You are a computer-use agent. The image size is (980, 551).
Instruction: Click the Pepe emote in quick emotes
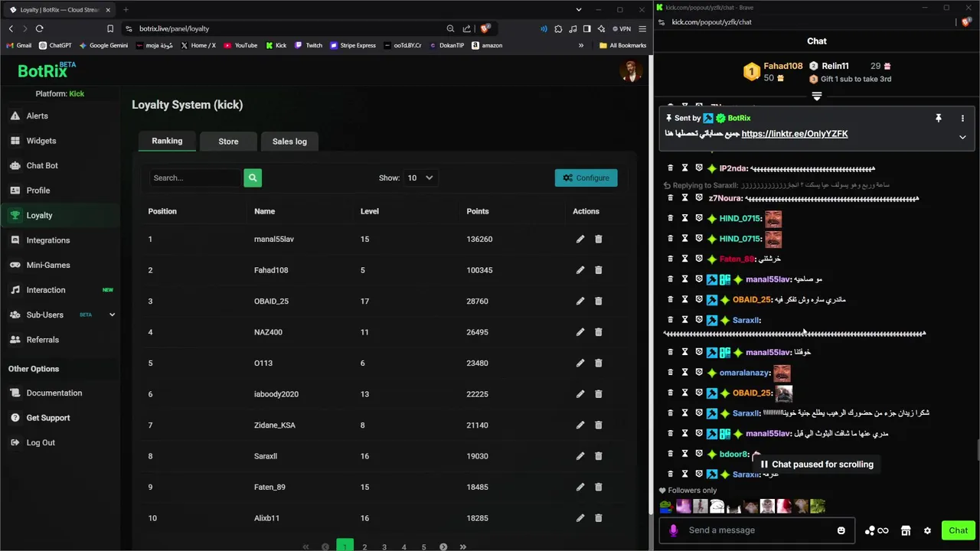pyautogui.click(x=666, y=506)
